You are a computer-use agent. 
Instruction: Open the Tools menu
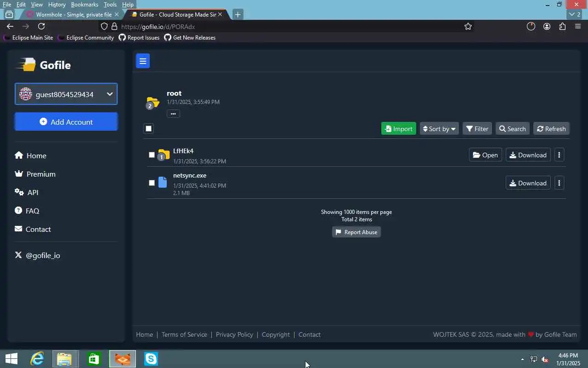(110, 5)
